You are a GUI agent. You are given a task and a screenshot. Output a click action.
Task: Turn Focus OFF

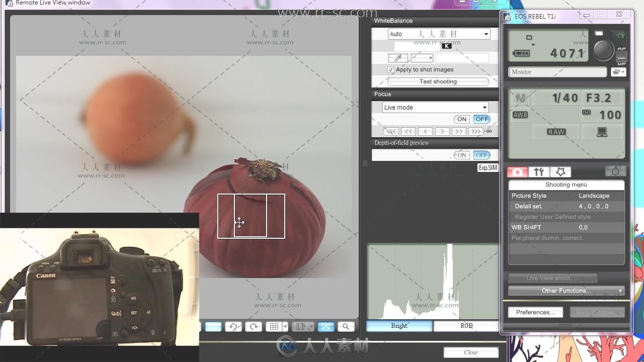click(x=482, y=119)
